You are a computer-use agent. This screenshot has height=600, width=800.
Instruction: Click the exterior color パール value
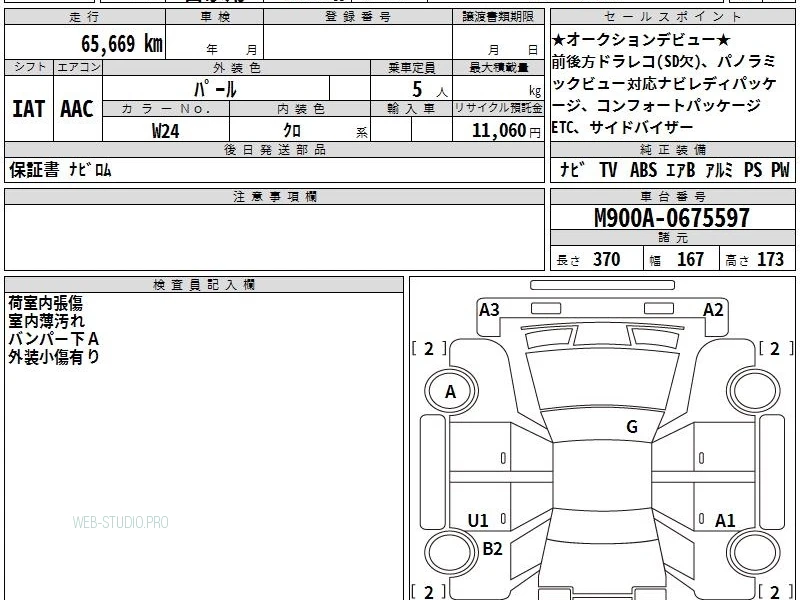tap(215, 89)
